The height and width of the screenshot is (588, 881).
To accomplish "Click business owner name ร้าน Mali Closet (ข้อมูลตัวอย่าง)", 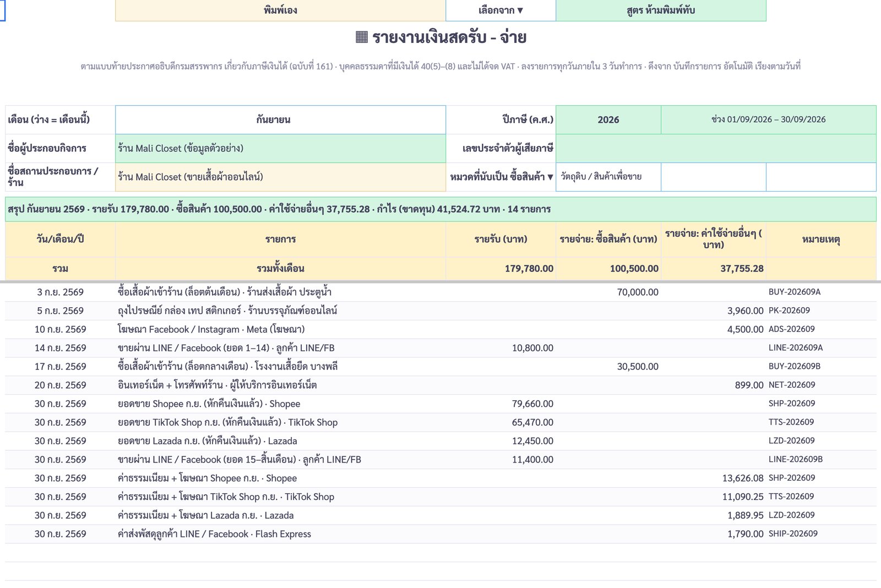I will pos(280,148).
